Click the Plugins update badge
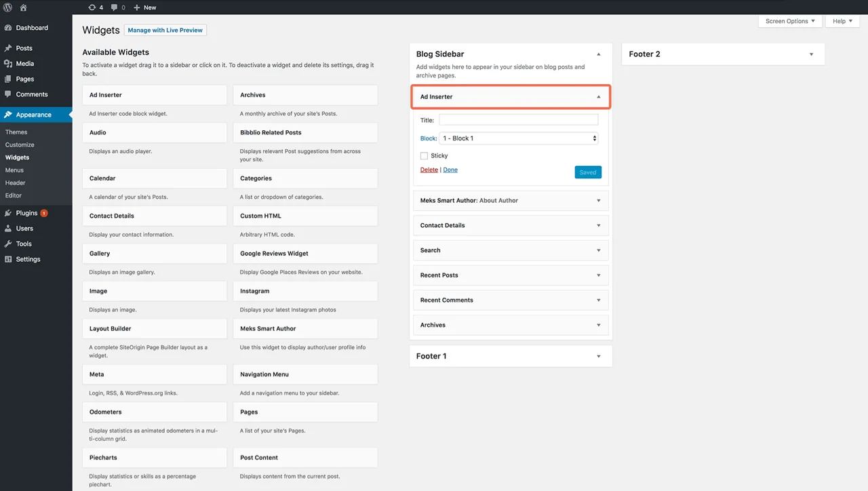This screenshot has height=491, width=868. (44, 213)
